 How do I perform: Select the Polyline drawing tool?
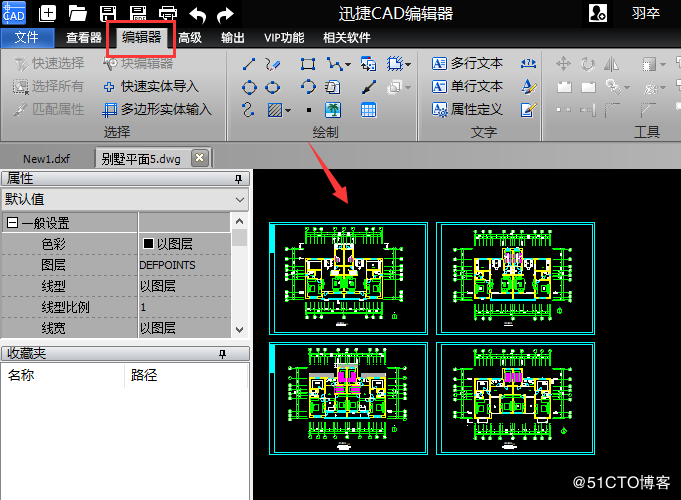[x=334, y=64]
